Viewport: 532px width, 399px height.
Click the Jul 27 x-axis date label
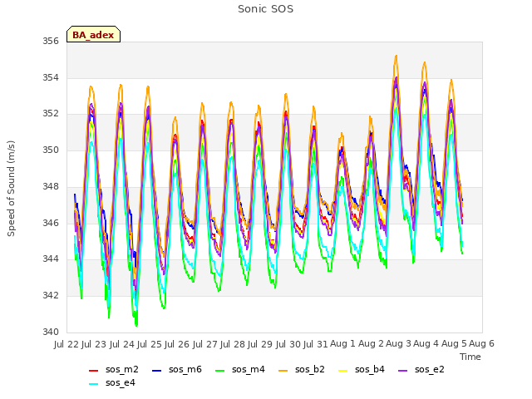tap(205, 344)
